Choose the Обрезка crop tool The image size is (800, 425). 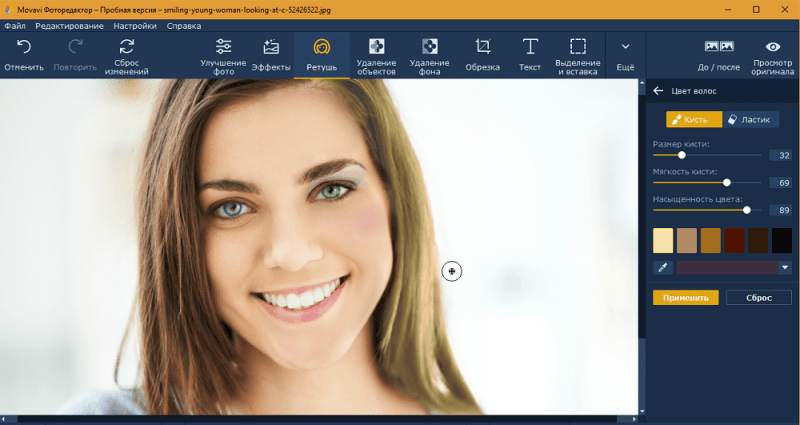tap(483, 47)
